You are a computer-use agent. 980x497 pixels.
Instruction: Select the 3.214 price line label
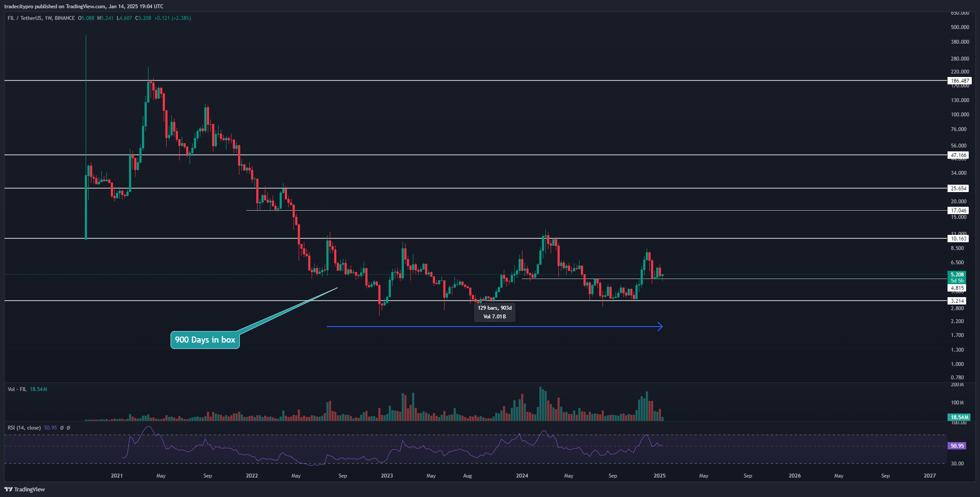coord(957,301)
